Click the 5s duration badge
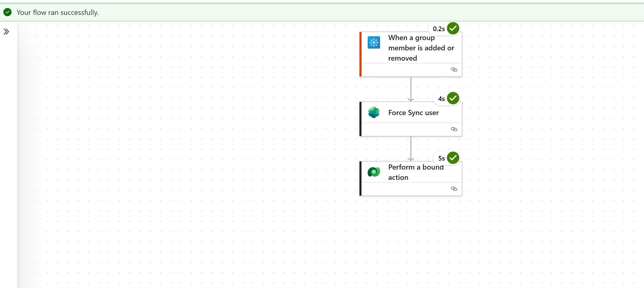Image resolution: width=644 pixels, height=288 pixels. (441, 158)
